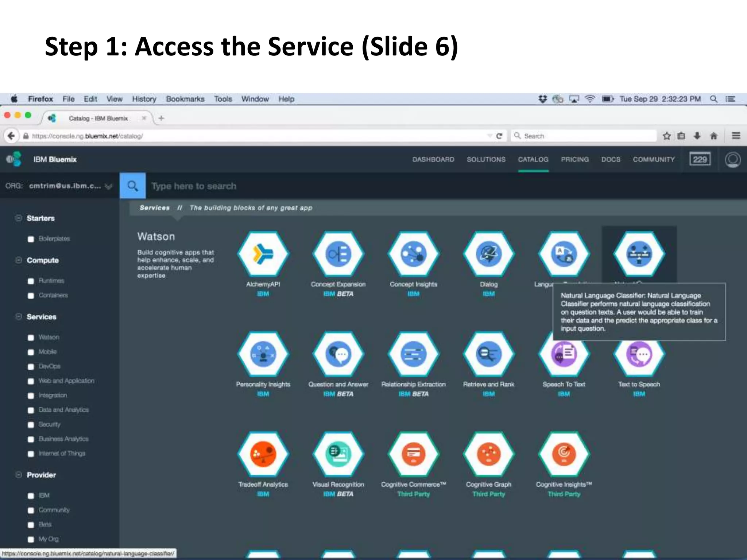Open the Firefox downloads arrow icon
Viewport: 747px width, 560px height.
(697, 136)
